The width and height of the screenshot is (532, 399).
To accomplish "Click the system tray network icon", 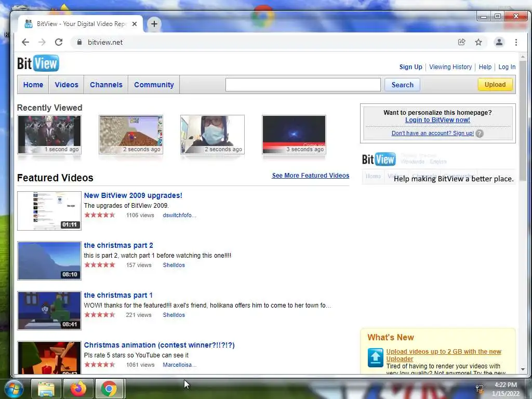I will click(479, 389).
